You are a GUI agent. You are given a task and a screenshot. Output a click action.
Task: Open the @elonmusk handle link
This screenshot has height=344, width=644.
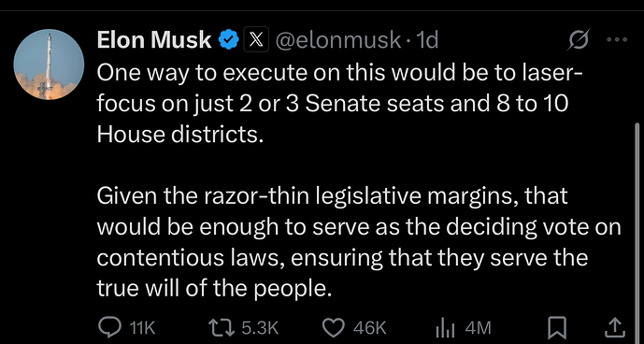pyautogui.click(x=337, y=40)
